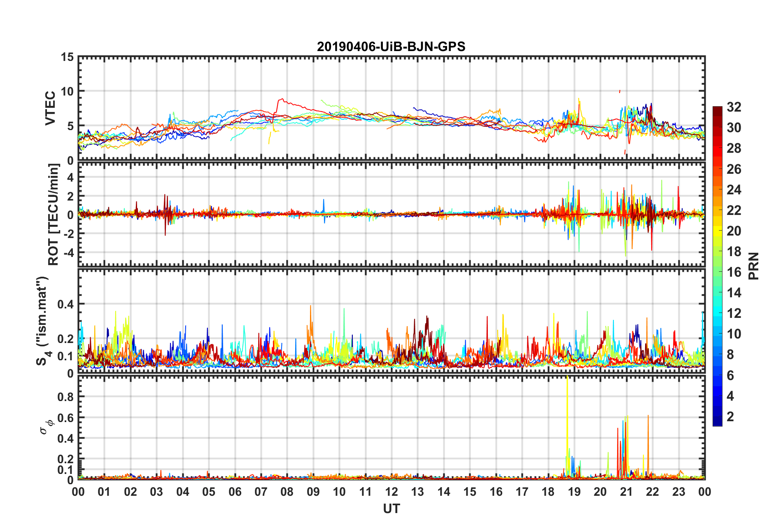The width and height of the screenshot is (783, 532).
Task: Click VTEC axis tick value 5
Action: click(71, 126)
